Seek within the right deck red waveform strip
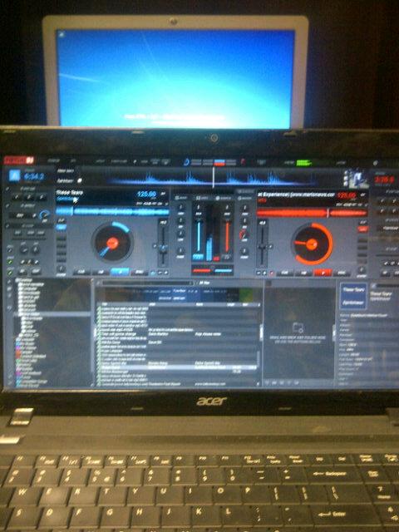The image size is (399, 532). point(313,213)
